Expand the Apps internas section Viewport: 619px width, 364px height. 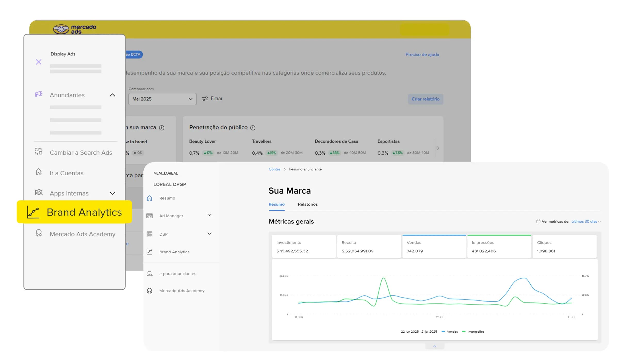click(112, 193)
